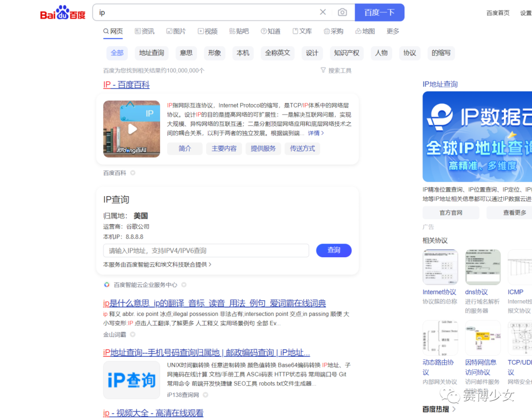
Task: Select the 协议 filter chip
Action: [409, 53]
